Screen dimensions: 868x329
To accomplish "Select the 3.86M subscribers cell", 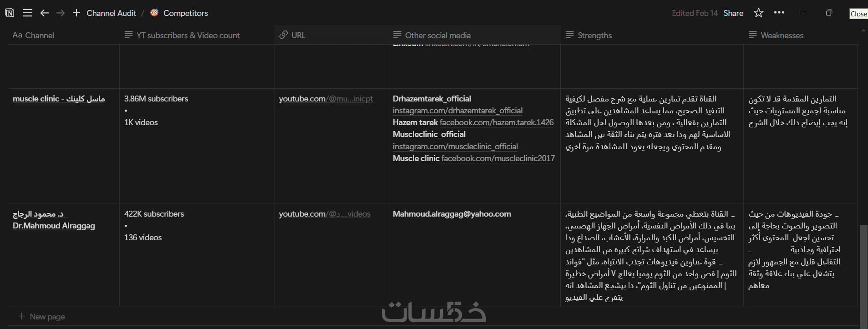I will point(156,99).
